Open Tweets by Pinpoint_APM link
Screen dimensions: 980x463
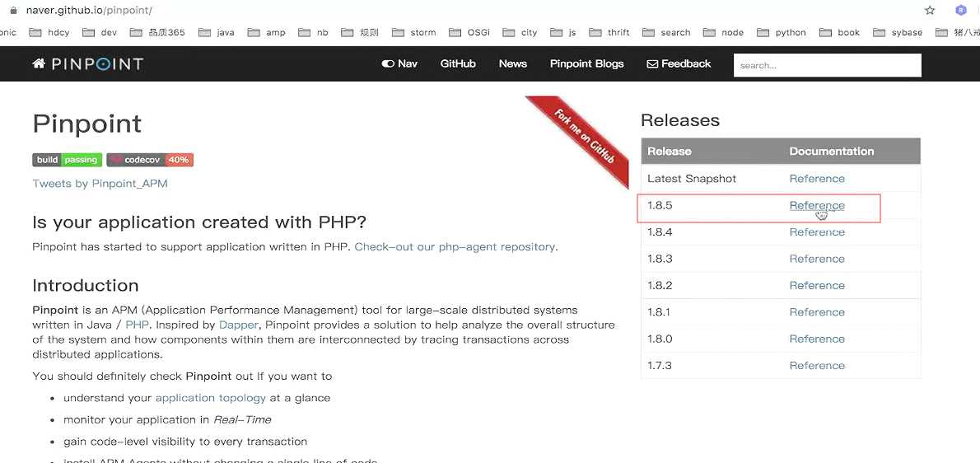(x=100, y=184)
